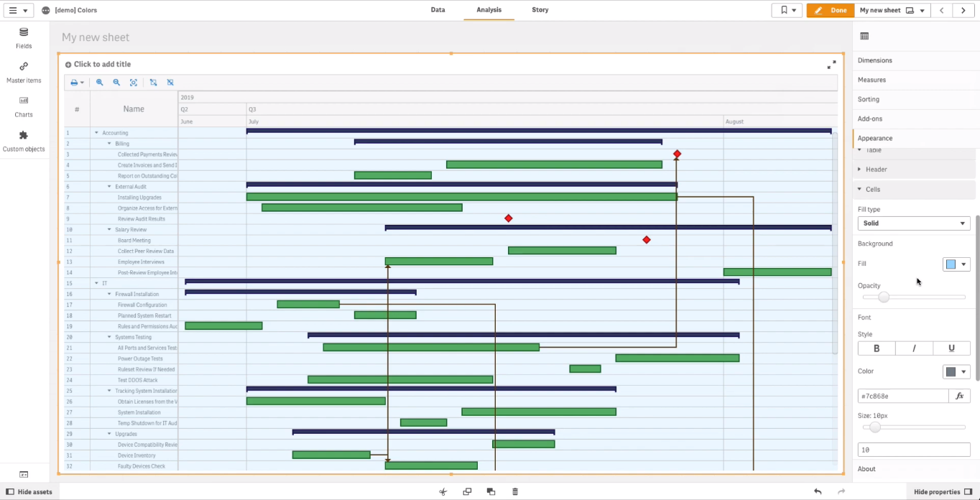
Task: Click the Opacity slider handle
Action: coord(884,297)
